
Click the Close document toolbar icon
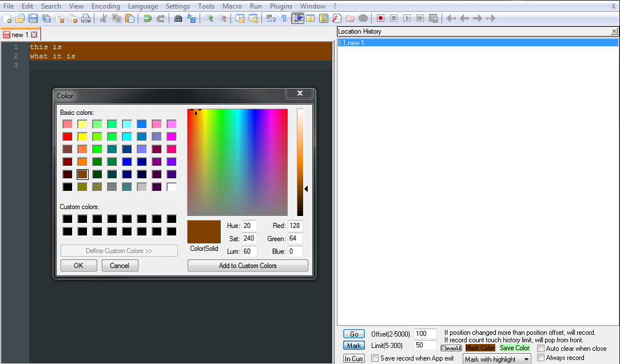click(59, 18)
